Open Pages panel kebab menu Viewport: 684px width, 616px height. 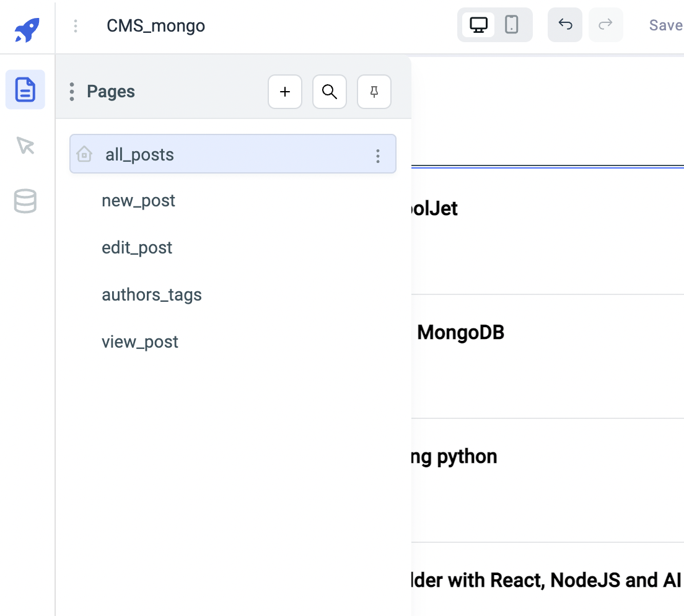point(72,92)
